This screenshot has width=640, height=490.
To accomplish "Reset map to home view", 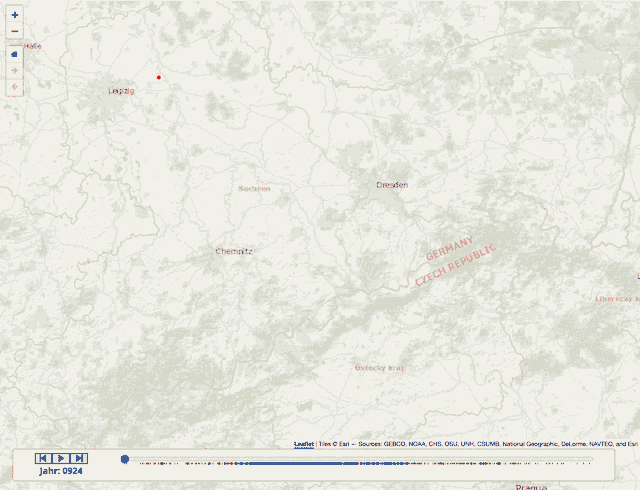I will pyautogui.click(x=14, y=54).
